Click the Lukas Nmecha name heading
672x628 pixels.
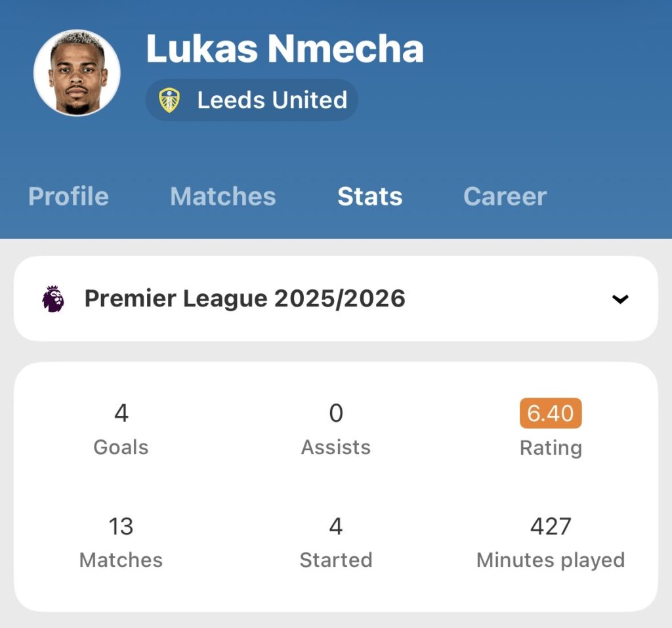[x=285, y=49]
